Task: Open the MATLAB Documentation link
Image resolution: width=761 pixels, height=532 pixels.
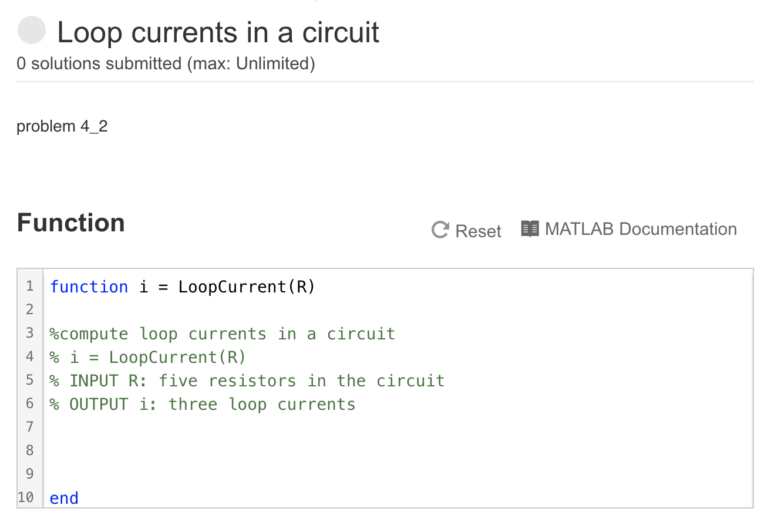Action: pos(641,228)
